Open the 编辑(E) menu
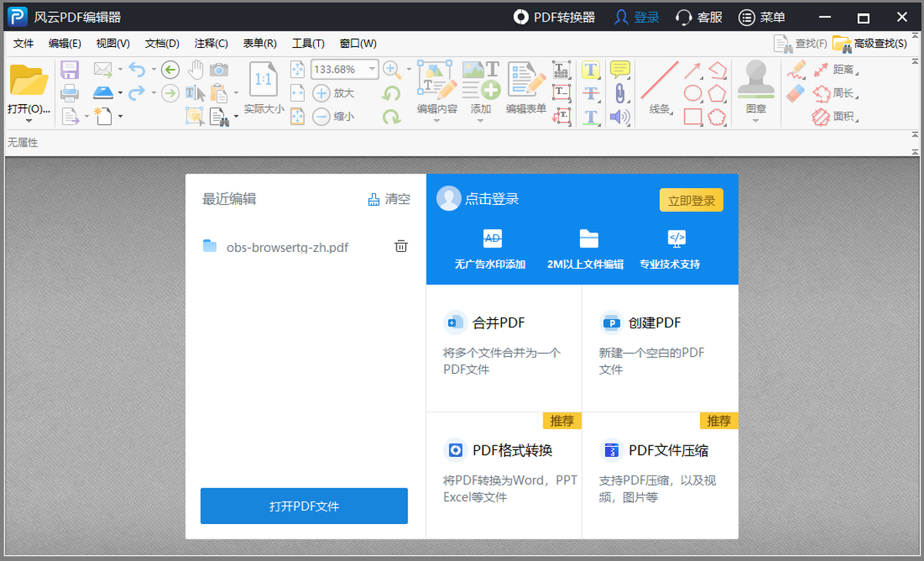 tap(65, 43)
